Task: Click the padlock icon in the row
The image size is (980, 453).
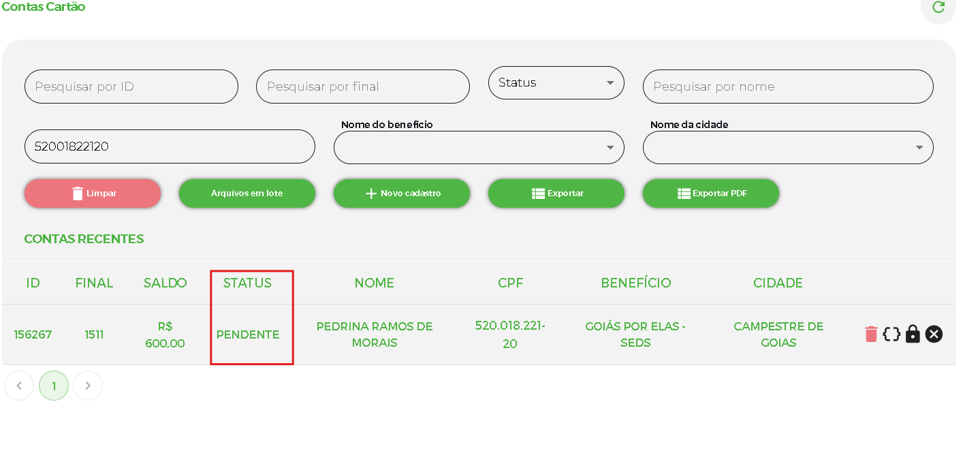Action: tap(913, 334)
